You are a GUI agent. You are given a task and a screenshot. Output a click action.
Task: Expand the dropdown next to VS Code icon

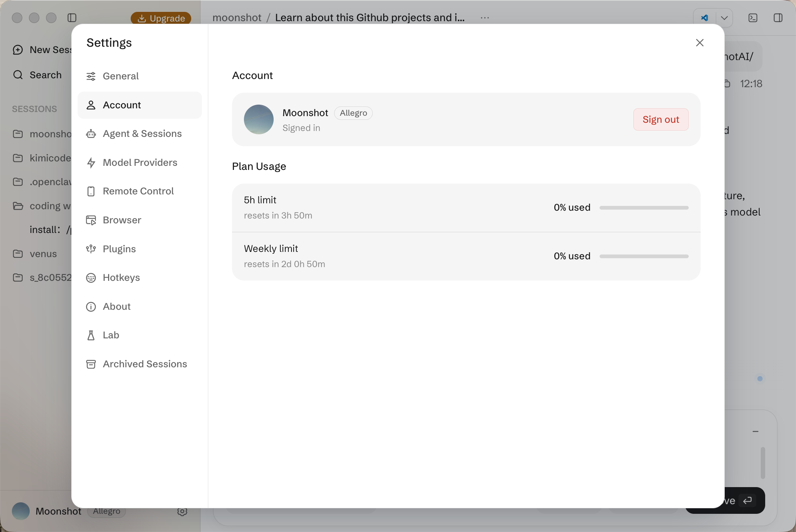tap(724, 18)
